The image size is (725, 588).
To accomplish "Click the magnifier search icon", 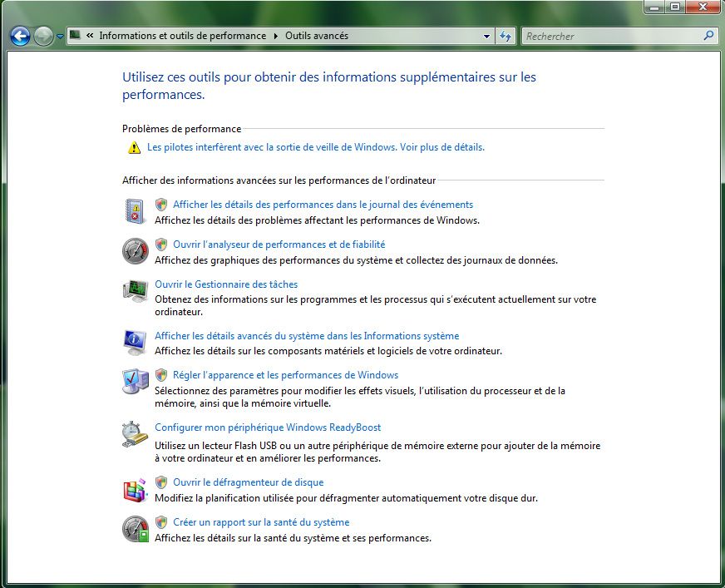I will pos(708,35).
